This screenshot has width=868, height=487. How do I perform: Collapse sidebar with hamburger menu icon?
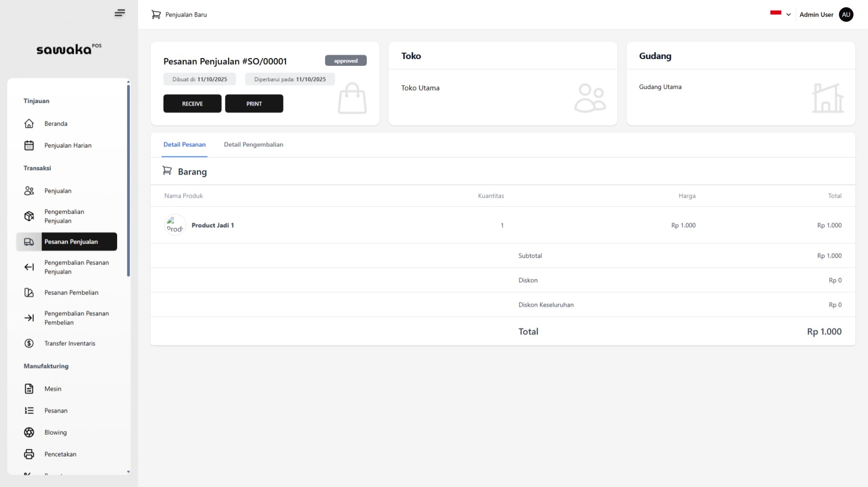pyautogui.click(x=120, y=13)
